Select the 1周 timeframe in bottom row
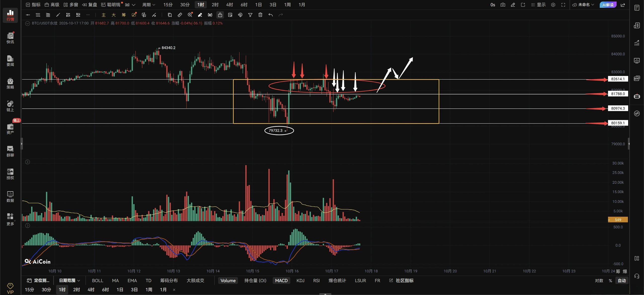The width and height of the screenshot is (644, 295). coord(149,290)
